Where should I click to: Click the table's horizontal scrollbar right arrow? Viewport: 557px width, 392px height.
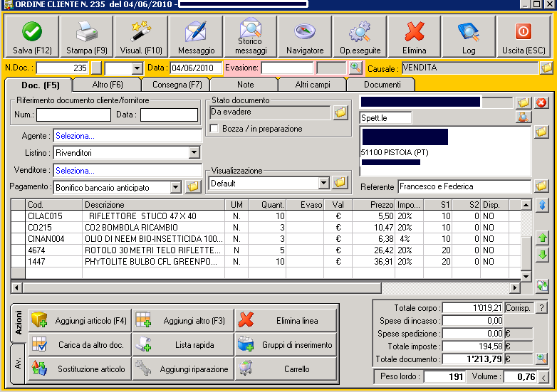(515, 287)
